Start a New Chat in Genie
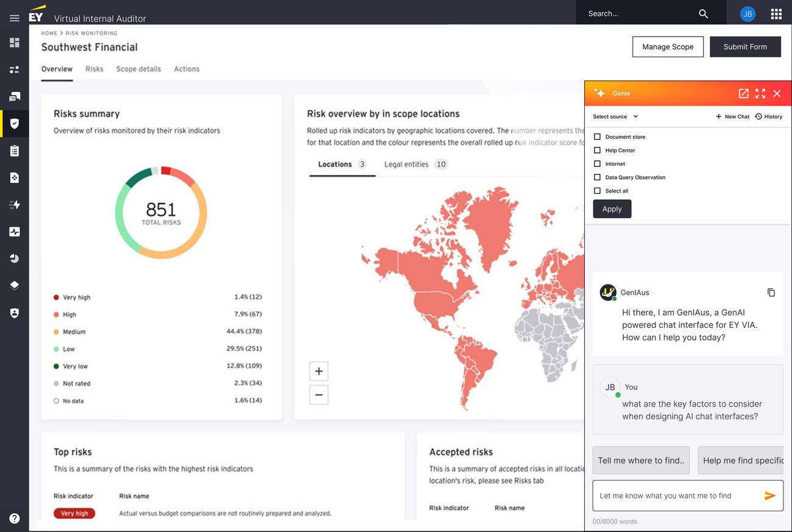 732,116
